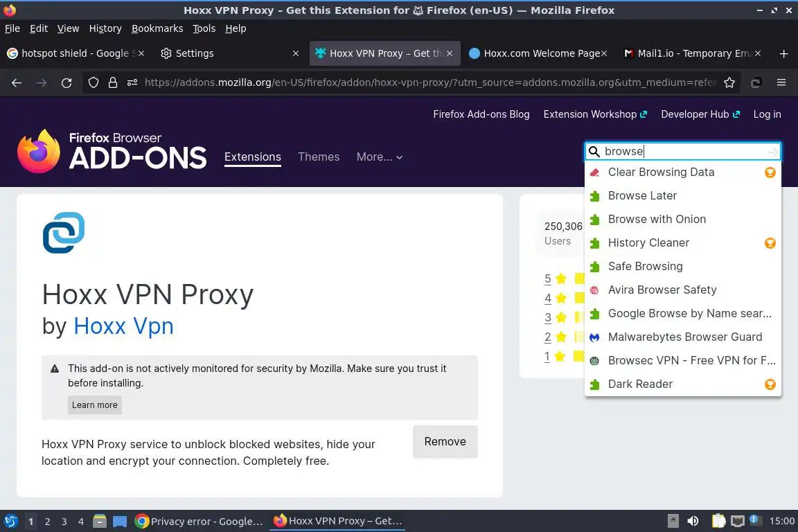Open the Developer Hub link
Image resolution: width=798 pixels, height=532 pixels.
(700, 114)
